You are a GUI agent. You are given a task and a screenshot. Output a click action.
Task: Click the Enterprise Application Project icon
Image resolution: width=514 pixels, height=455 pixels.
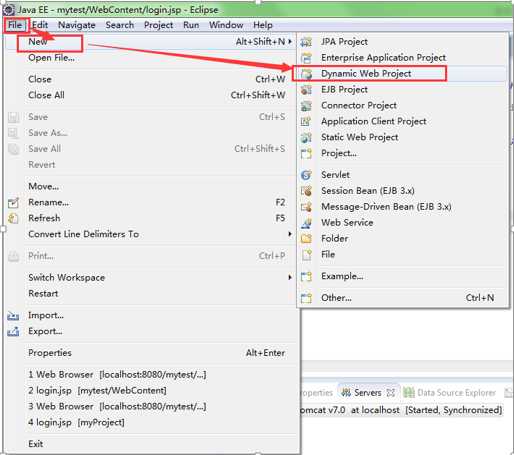coord(306,58)
